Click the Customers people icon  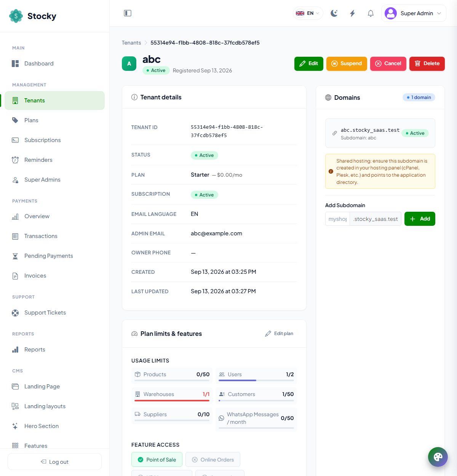222,394
